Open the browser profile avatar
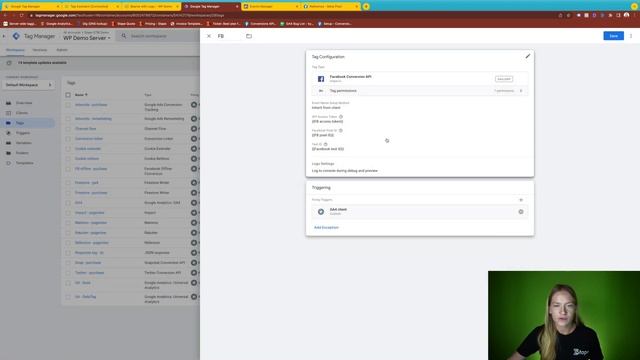 coord(627,15)
